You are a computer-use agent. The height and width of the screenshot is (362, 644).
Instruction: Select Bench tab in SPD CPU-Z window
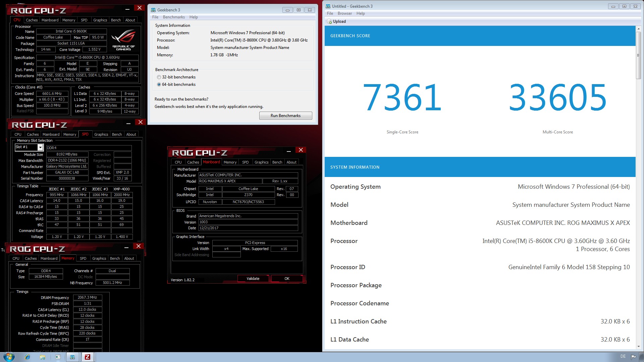(x=117, y=134)
